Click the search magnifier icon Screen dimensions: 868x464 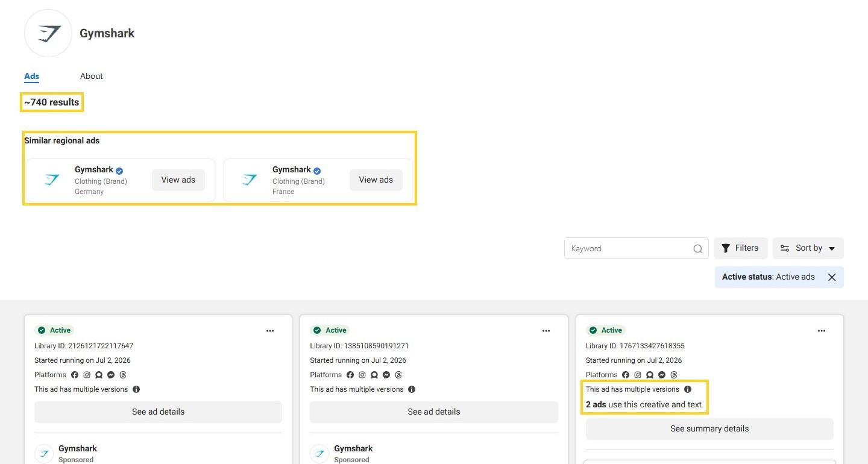pyautogui.click(x=697, y=248)
